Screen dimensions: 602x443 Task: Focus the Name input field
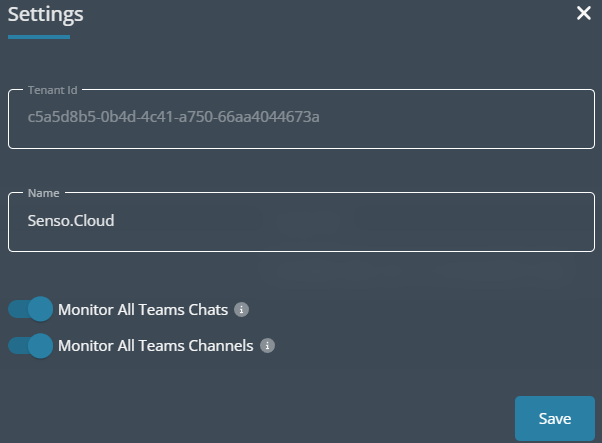301,222
